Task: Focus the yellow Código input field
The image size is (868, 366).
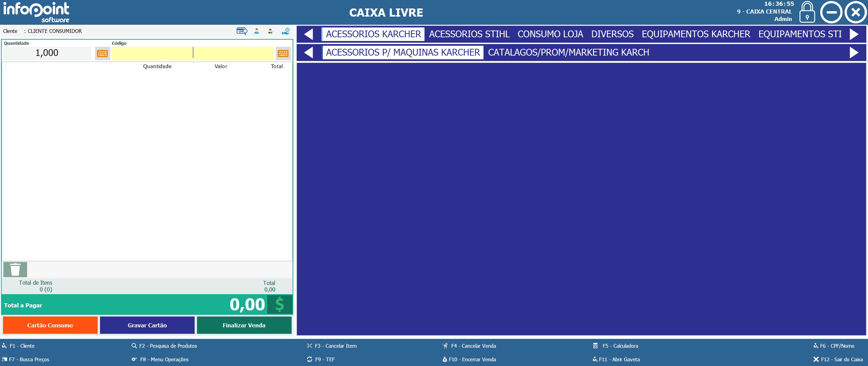Action: pyautogui.click(x=193, y=53)
